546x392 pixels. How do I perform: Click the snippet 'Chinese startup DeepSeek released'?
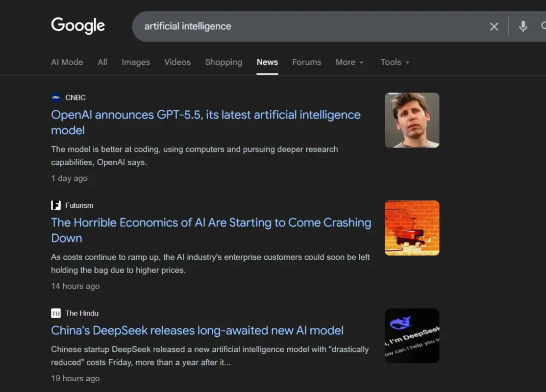pyautogui.click(x=210, y=356)
